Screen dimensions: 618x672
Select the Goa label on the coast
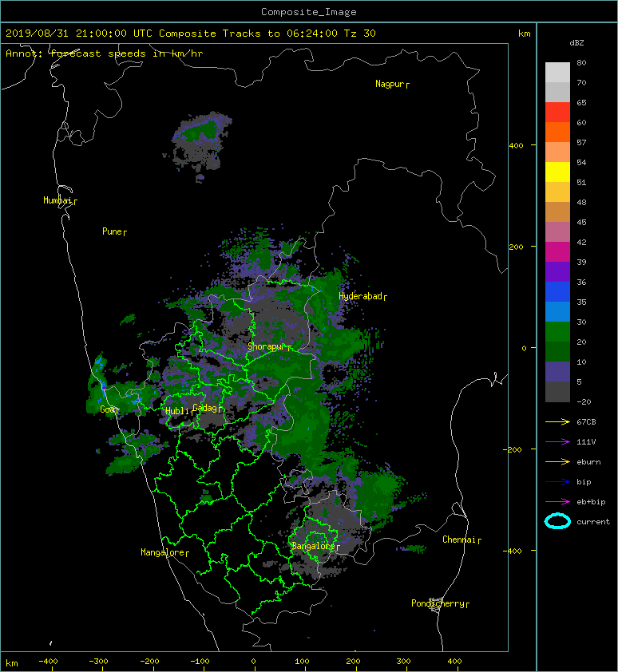(x=109, y=409)
